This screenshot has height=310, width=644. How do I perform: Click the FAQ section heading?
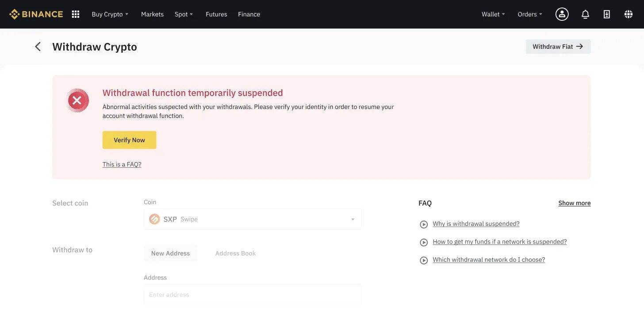(x=425, y=203)
